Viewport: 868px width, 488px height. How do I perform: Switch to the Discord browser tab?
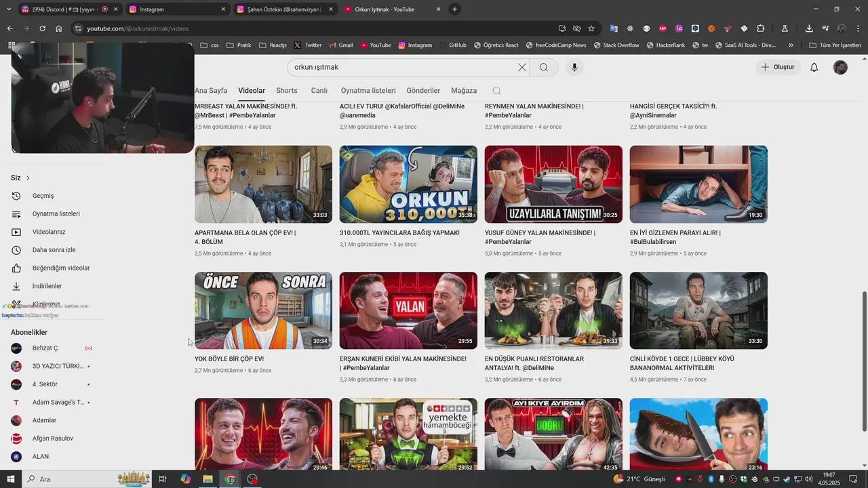(68, 9)
